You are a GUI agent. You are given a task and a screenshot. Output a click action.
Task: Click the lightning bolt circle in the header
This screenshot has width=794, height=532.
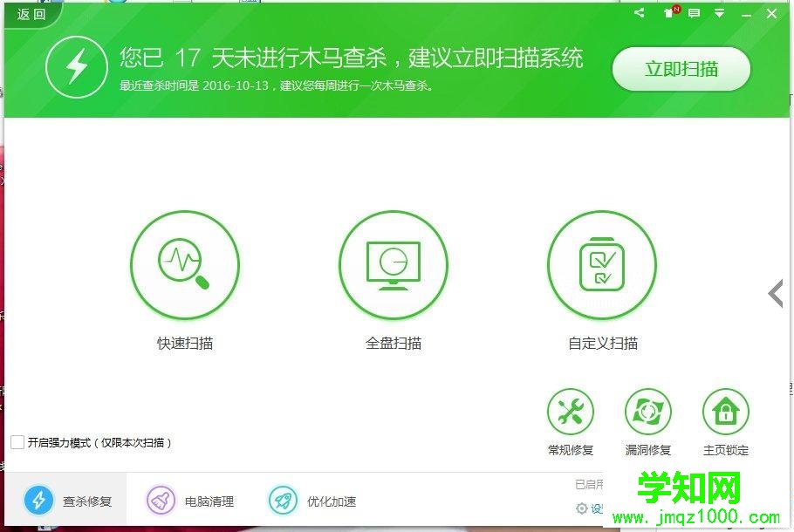[77, 66]
